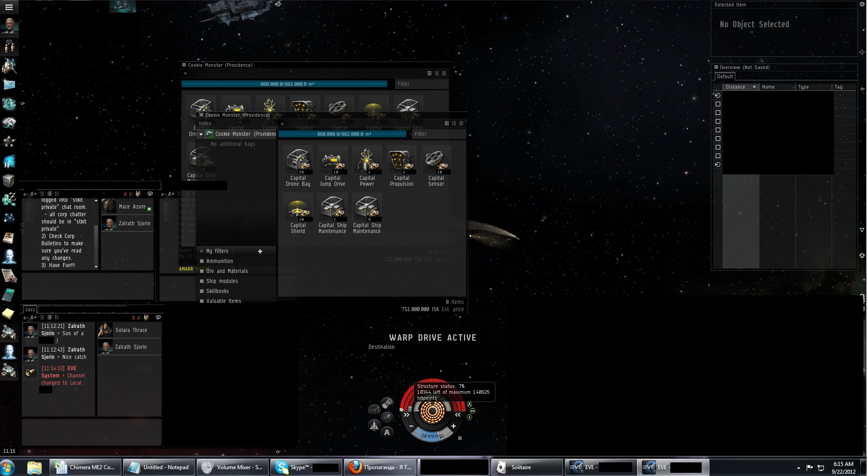Select the Capital Ship Maintenance stack of 2
This screenshot has width=868, height=476.
click(x=333, y=213)
